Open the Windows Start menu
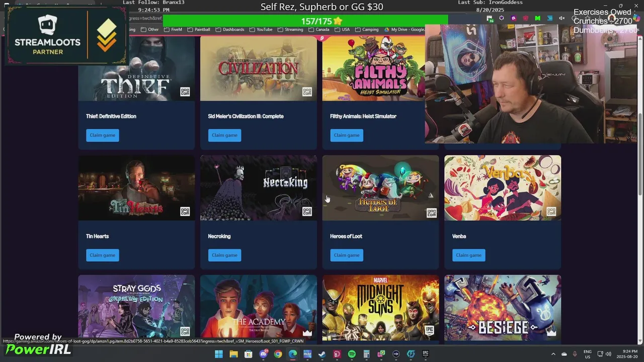Screen dimensions: 644x362 (x=219, y=354)
